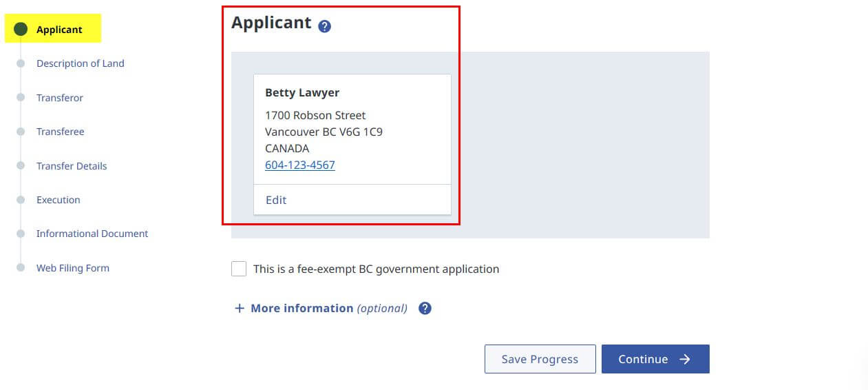Open the Transferee step
Viewport: 868px width, 390px height.
tap(61, 132)
